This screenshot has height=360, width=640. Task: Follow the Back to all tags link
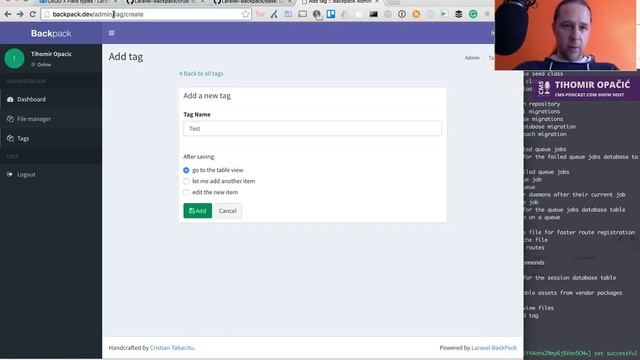[201, 73]
